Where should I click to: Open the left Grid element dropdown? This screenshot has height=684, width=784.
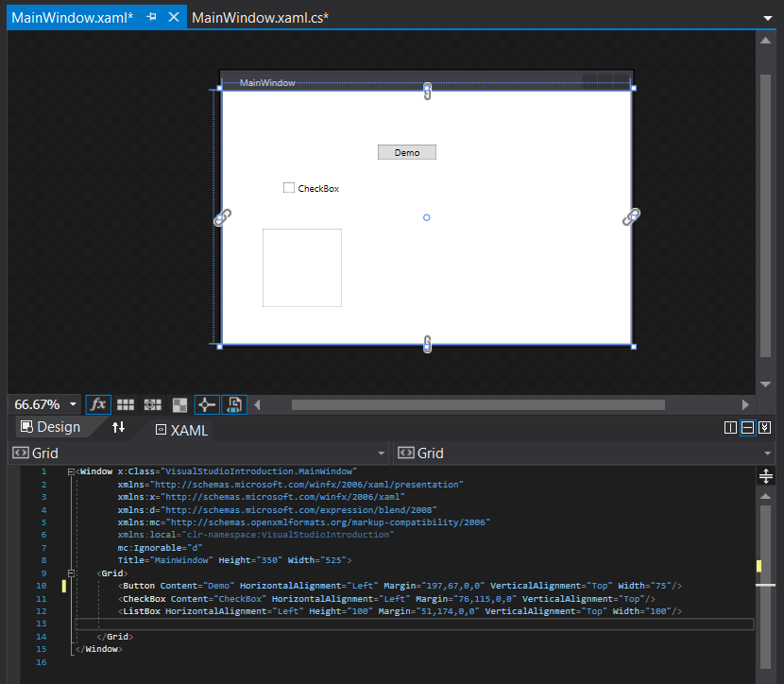pos(381,453)
